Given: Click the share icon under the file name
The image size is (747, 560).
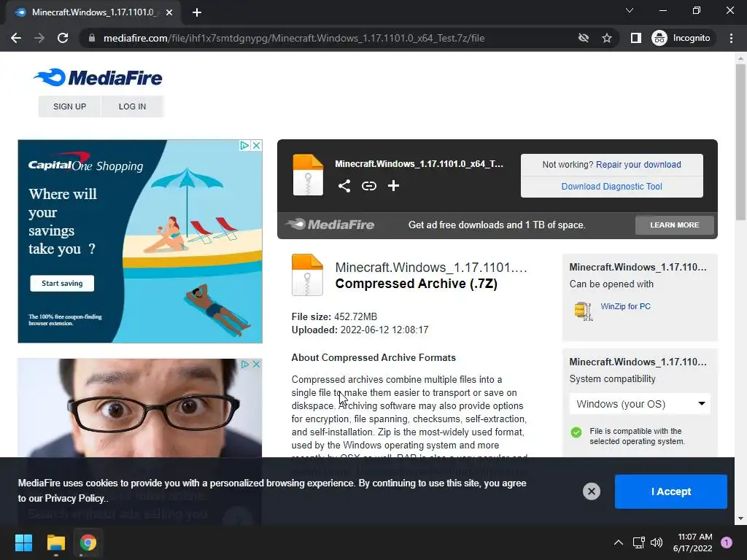Looking at the screenshot, I should [x=344, y=186].
